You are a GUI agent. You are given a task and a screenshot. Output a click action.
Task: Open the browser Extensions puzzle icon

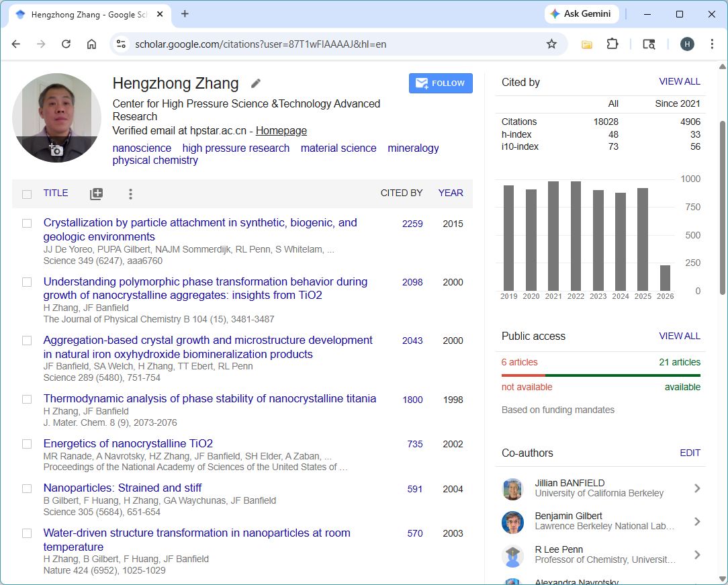pos(612,44)
